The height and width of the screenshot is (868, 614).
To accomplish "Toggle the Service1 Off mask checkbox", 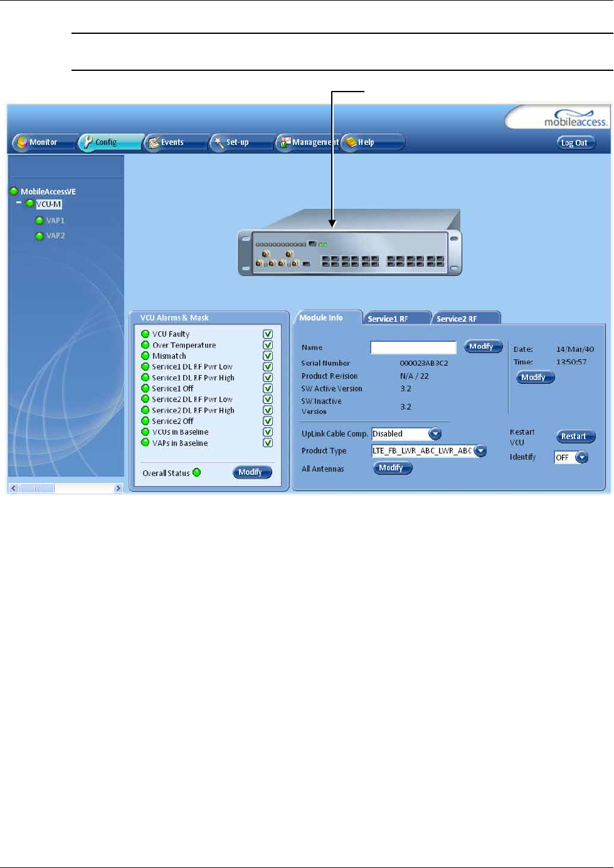I will (268, 388).
